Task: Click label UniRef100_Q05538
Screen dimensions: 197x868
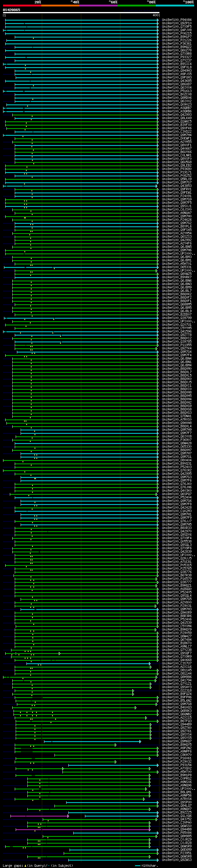Action: (177, 542)
